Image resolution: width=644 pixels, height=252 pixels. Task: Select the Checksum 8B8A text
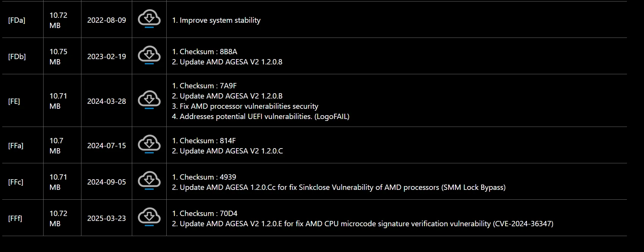[x=205, y=52]
